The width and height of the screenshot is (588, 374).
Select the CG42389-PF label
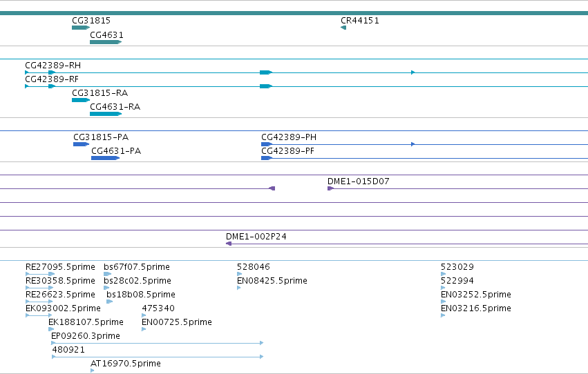pyautogui.click(x=287, y=151)
